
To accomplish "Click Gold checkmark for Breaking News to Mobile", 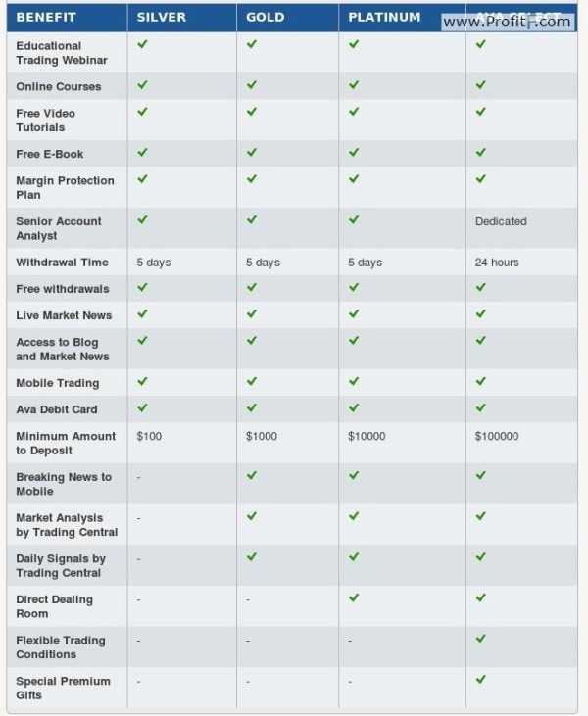I will (252, 475).
